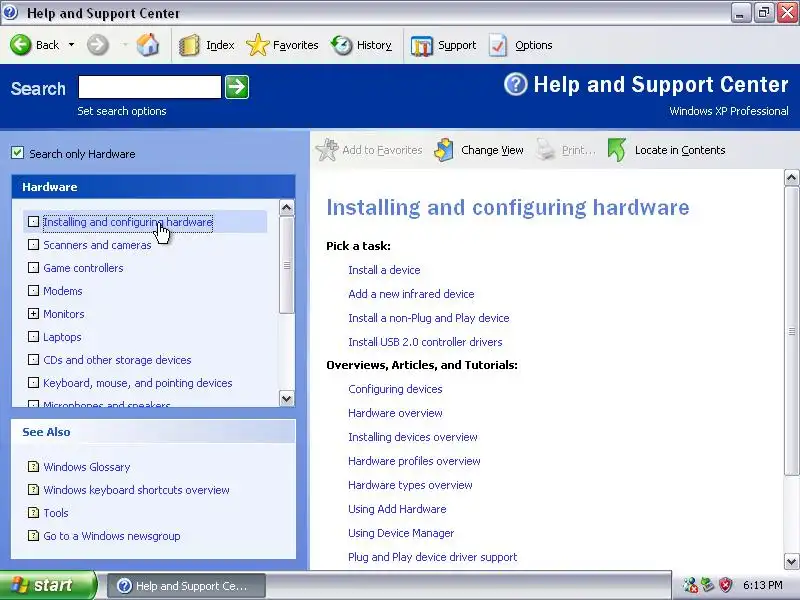Open Add a new infrared device
This screenshot has height=600, width=800.
[x=411, y=294]
